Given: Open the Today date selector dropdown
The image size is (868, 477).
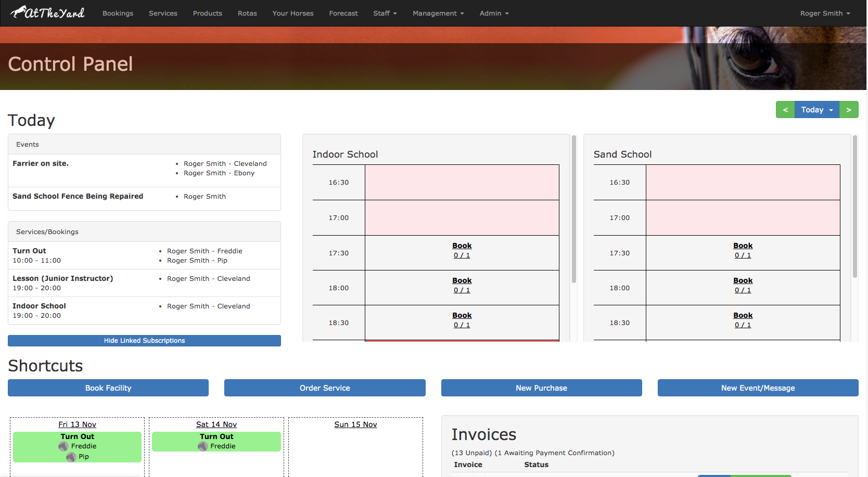Looking at the screenshot, I should coord(816,110).
